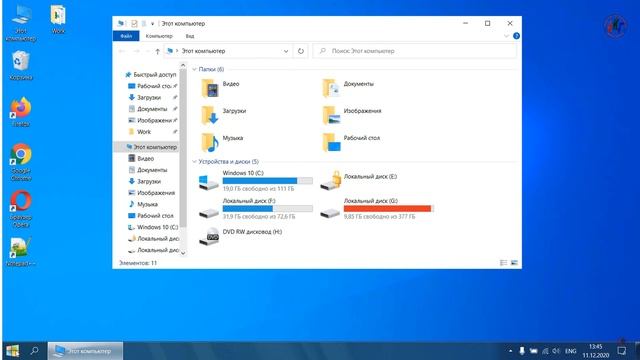Screen dimensions: 640x360
Task: Click the navigation pane scroll down arrow
Action: coord(183,253)
